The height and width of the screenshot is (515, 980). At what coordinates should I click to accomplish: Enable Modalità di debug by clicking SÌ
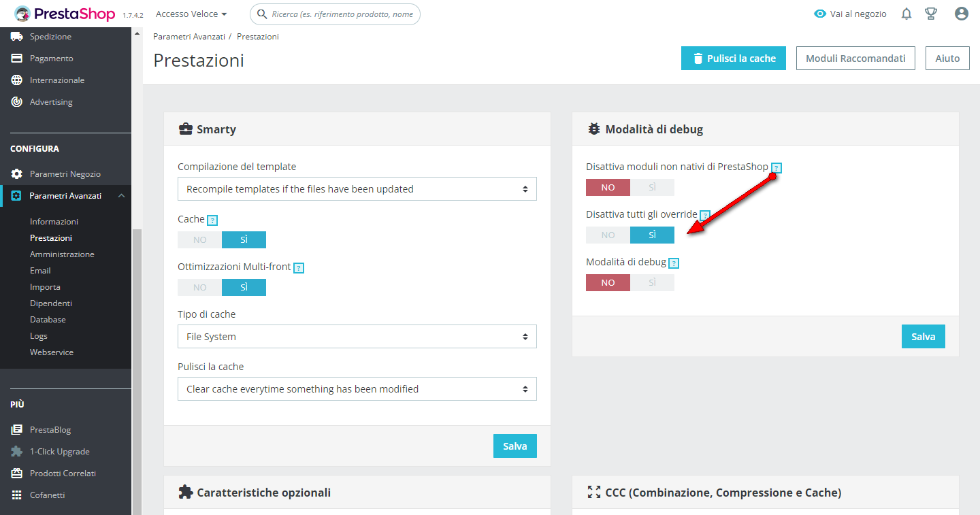click(x=652, y=282)
